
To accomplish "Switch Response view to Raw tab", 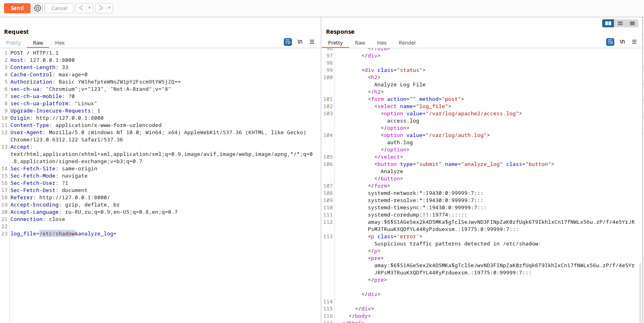I will click(x=360, y=43).
